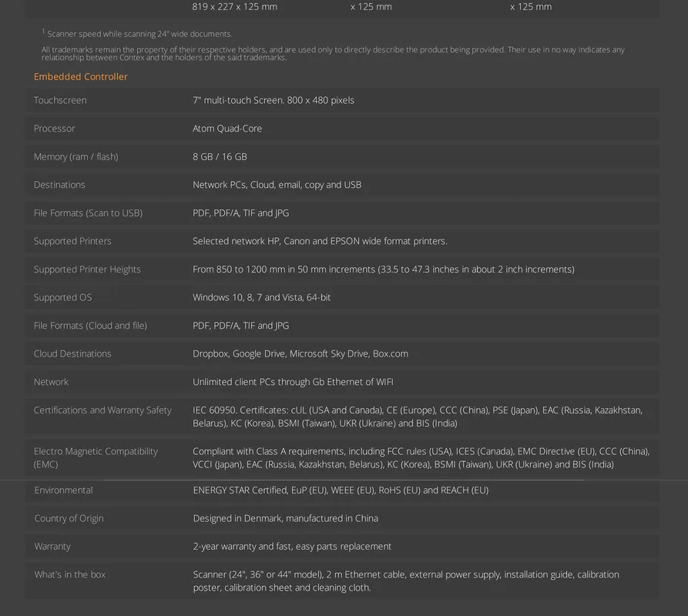
Task: Click the Atom Quad-Core value
Action: (x=227, y=129)
